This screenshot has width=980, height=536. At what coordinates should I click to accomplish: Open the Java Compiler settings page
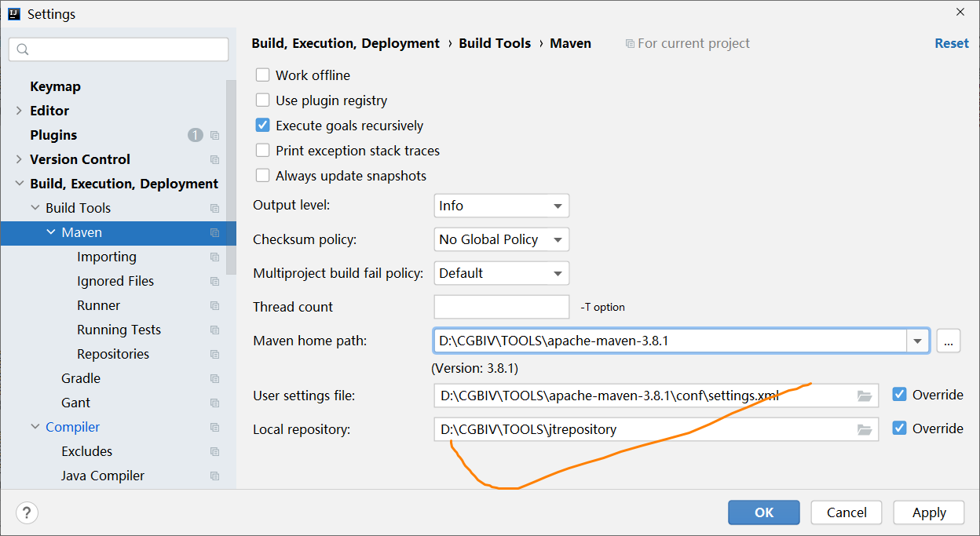(103, 476)
